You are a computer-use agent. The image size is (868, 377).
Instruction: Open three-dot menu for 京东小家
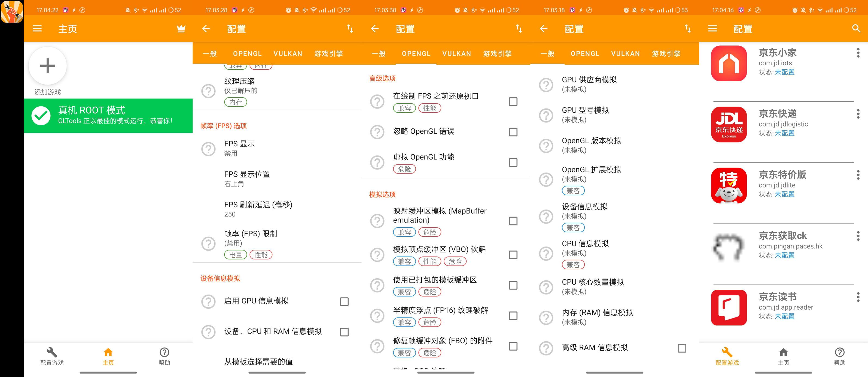click(858, 52)
